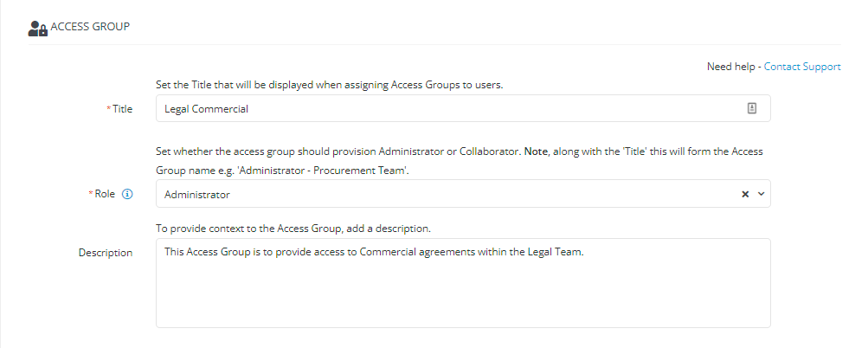The image size is (868, 348).
Task: Click the Role field label
Action: coord(105,194)
